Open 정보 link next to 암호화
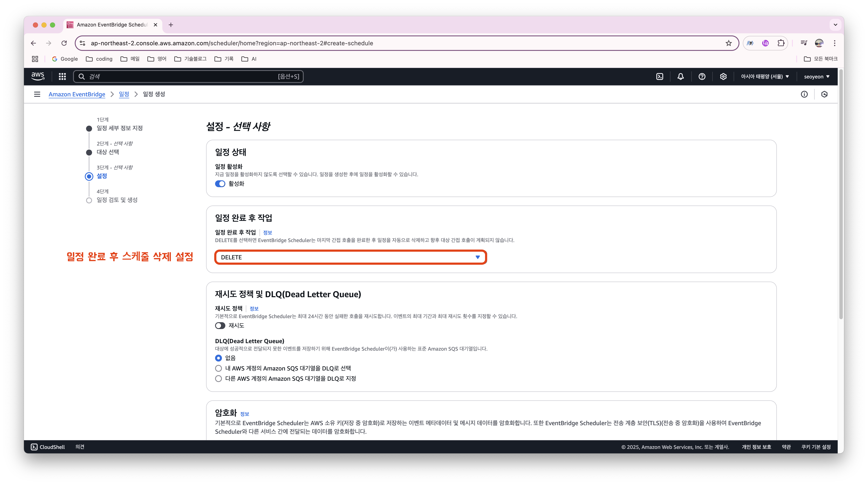This screenshot has width=868, height=485. coord(245,414)
